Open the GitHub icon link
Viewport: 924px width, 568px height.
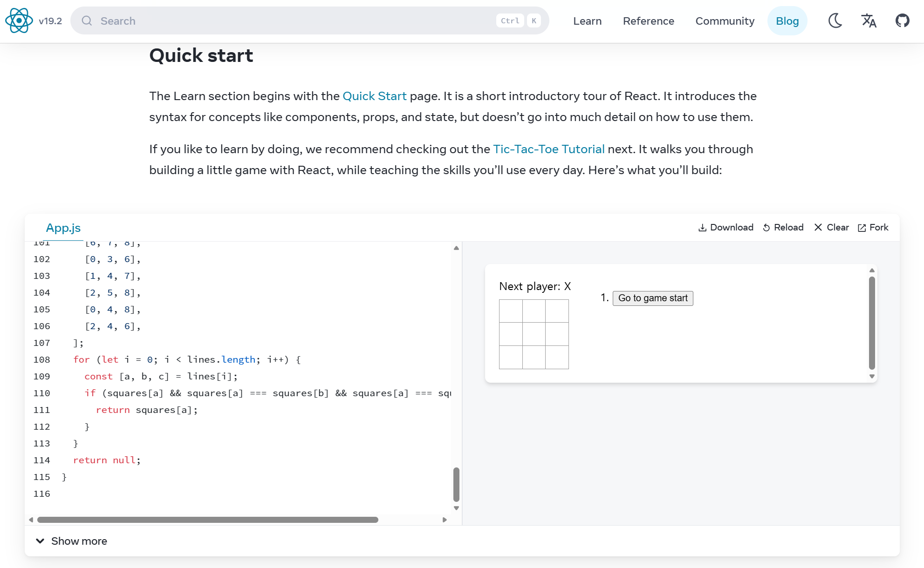pyautogui.click(x=902, y=20)
